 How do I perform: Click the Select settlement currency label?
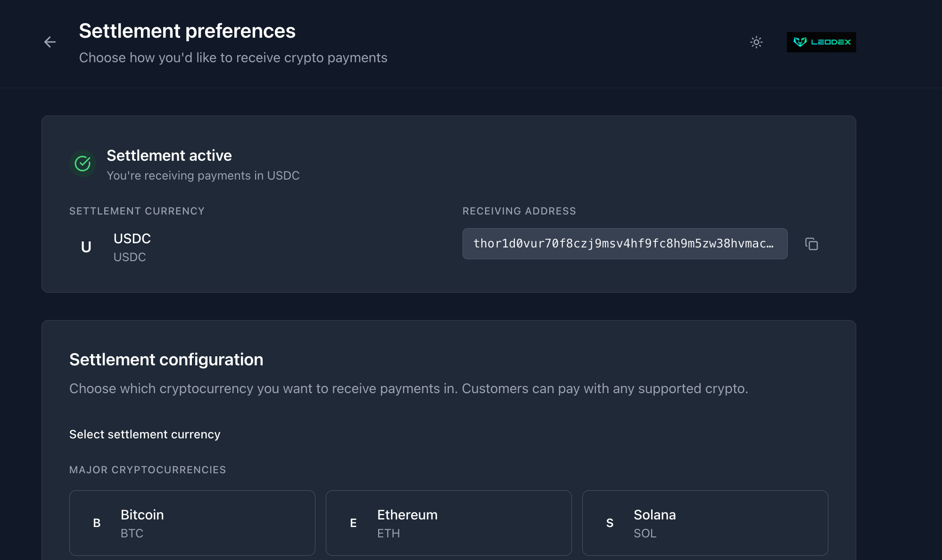pos(145,434)
